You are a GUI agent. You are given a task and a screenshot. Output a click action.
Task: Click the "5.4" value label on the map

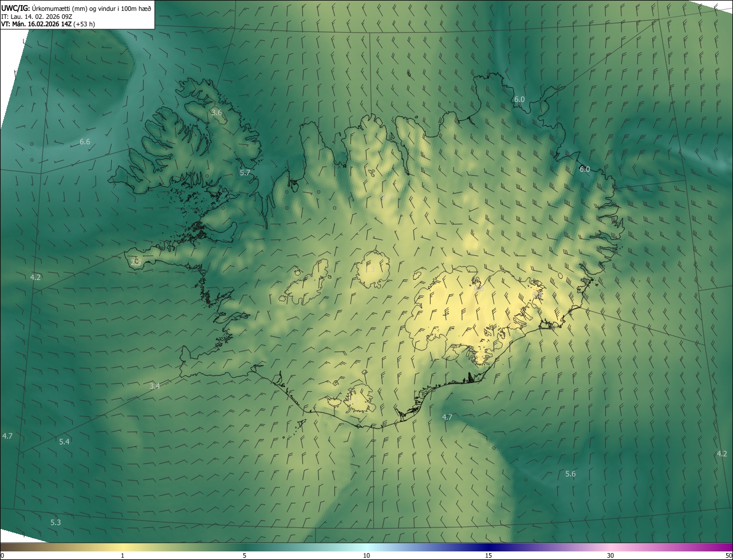(x=64, y=441)
